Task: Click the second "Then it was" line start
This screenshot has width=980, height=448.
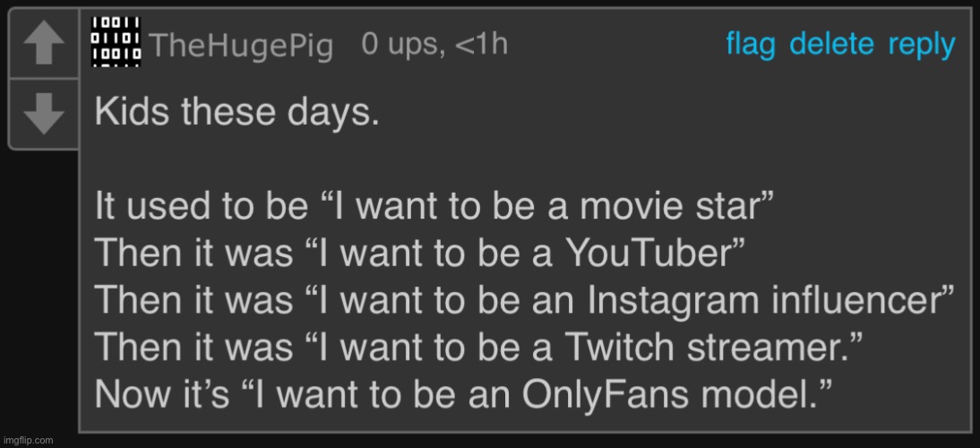Action: pos(194,300)
